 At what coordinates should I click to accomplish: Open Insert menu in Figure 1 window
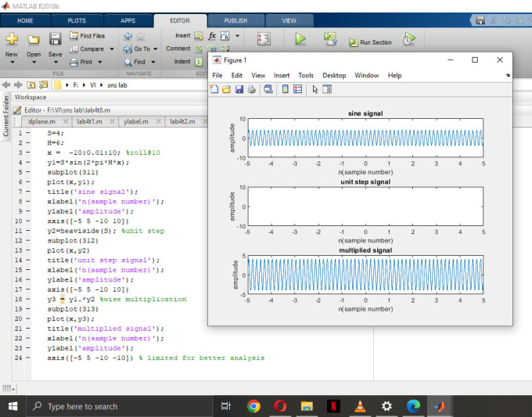click(x=282, y=75)
